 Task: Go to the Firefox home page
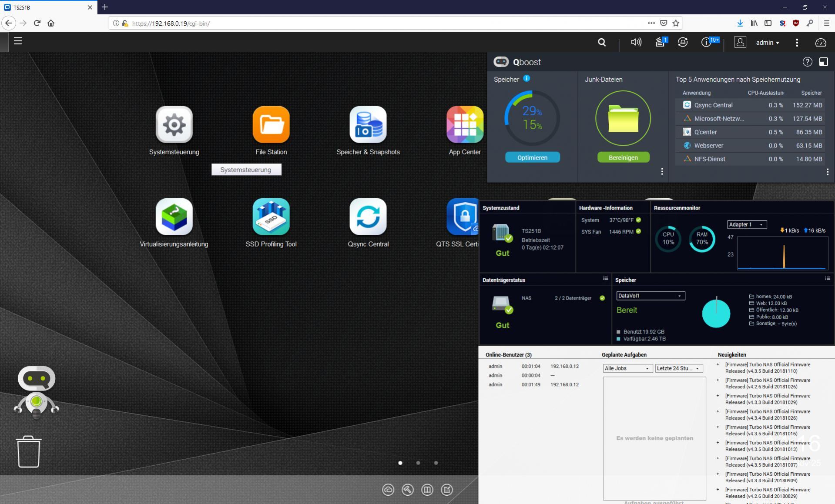(51, 23)
